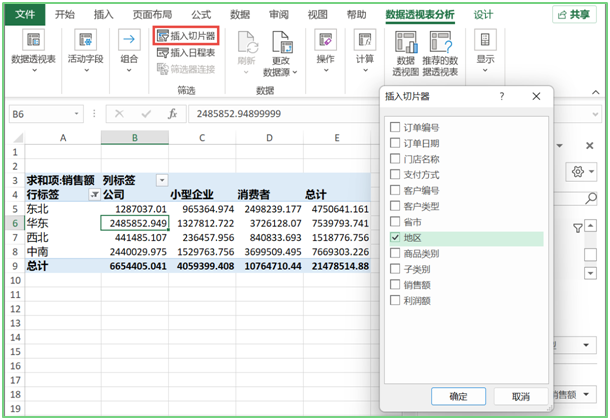Click 推荐的数据透视表 recommended PivotTables icon
610x420 pixels.
click(x=440, y=42)
